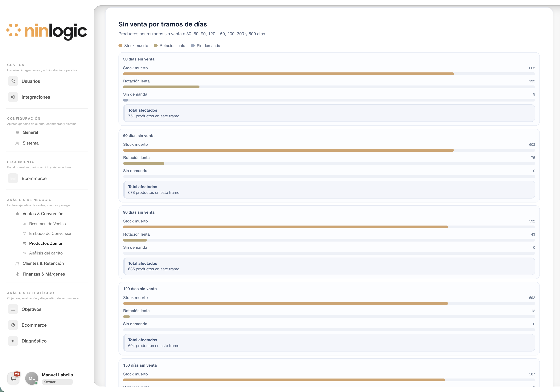Open Análisis del carrito
560x392 pixels.
click(x=46, y=253)
